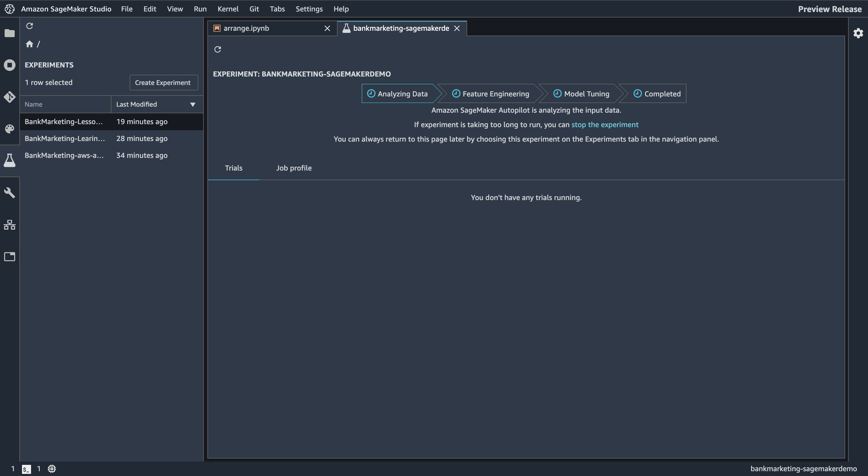Open the Kernel menu
868x476 pixels.
point(228,9)
